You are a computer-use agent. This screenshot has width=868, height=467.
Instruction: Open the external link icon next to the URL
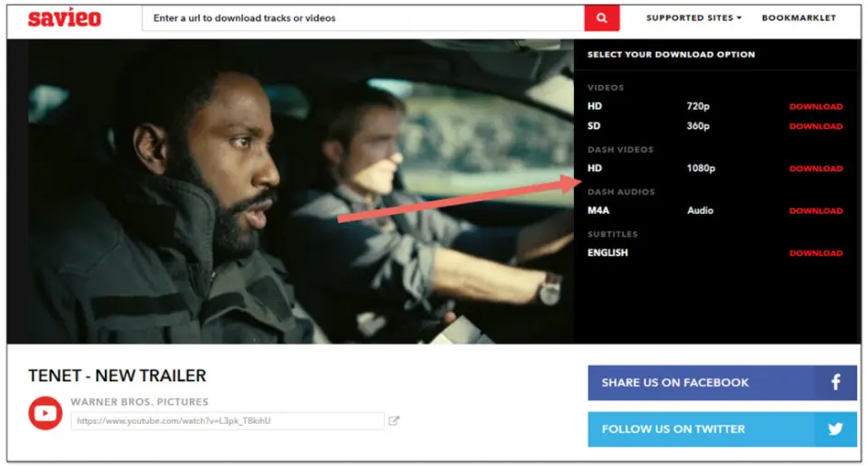tap(393, 421)
